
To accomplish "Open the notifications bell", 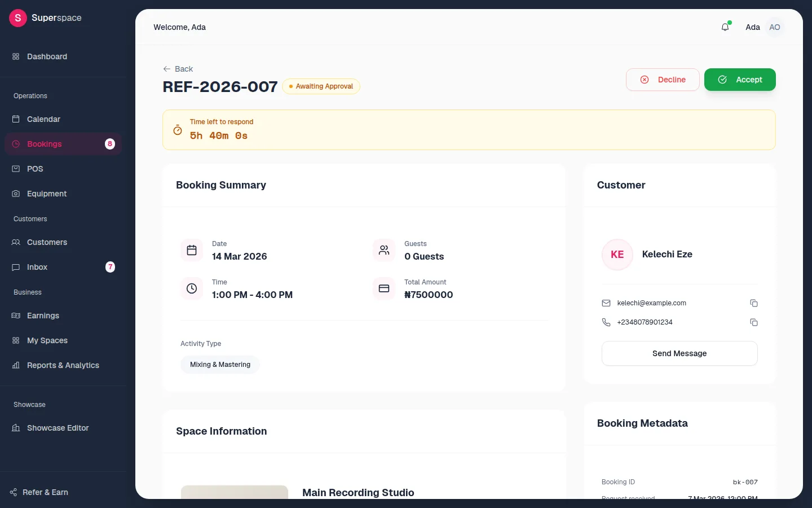I will pyautogui.click(x=725, y=27).
